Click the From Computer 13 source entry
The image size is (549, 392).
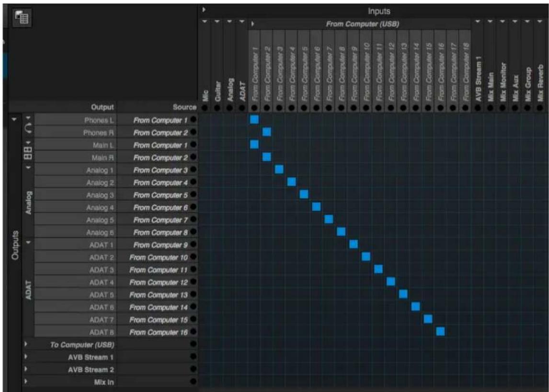click(x=159, y=295)
